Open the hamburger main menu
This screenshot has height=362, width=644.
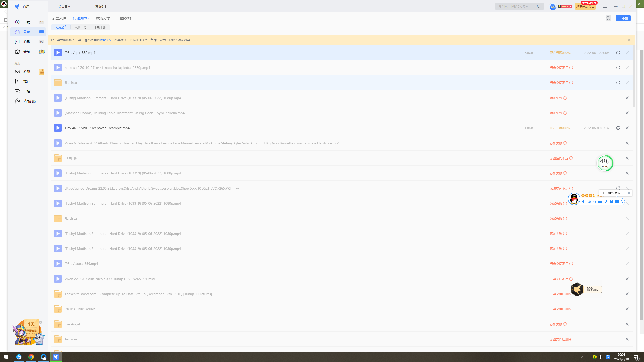605,6
